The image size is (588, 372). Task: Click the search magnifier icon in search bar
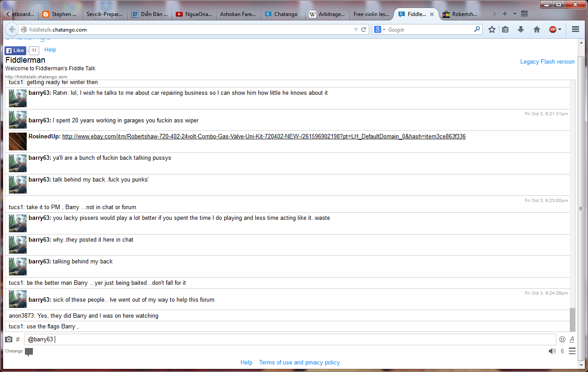coord(477,29)
